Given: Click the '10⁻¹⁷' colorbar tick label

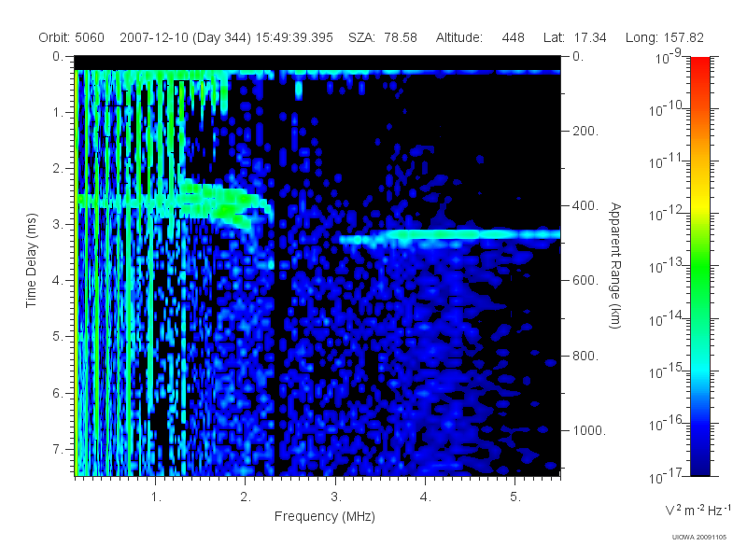Looking at the screenshot, I should (x=668, y=476).
